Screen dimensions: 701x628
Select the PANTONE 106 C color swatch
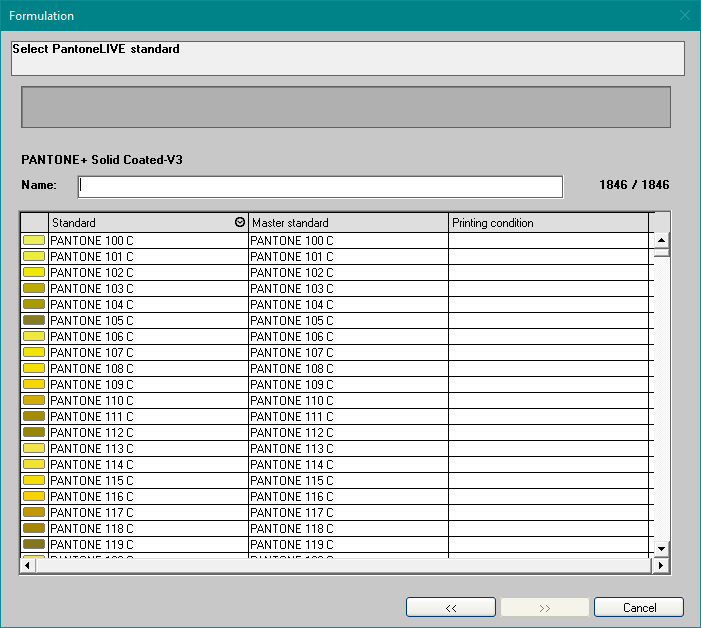34,336
